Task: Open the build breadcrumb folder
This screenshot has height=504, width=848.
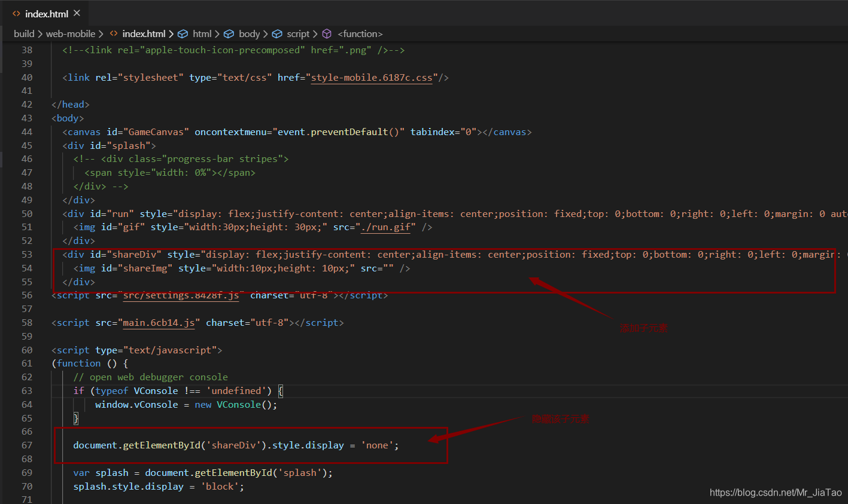Action: point(24,34)
